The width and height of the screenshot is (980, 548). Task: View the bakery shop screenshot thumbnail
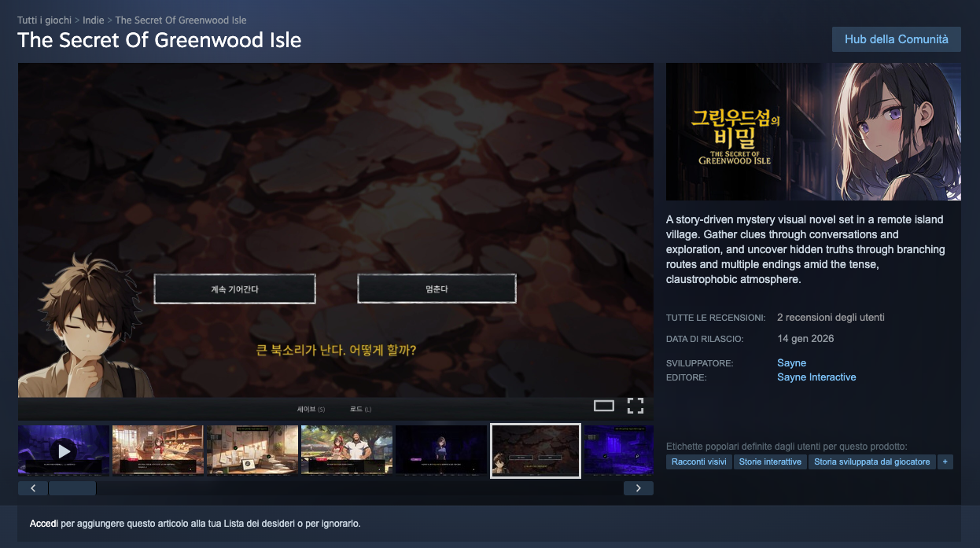[x=157, y=451]
